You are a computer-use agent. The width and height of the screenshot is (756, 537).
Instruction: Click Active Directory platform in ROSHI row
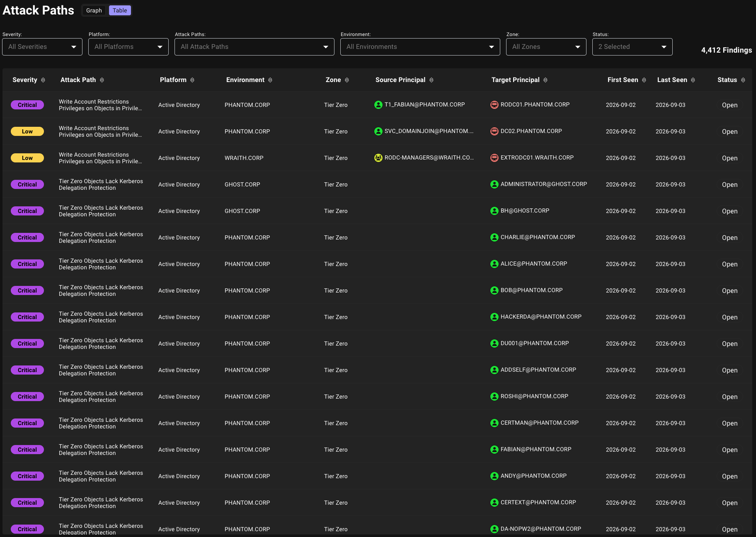pos(179,397)
